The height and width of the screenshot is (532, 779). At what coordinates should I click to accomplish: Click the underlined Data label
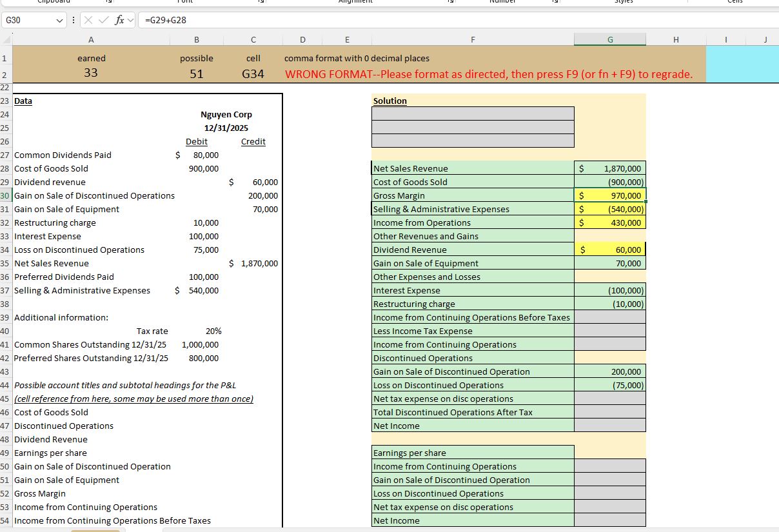coord(23,101)
